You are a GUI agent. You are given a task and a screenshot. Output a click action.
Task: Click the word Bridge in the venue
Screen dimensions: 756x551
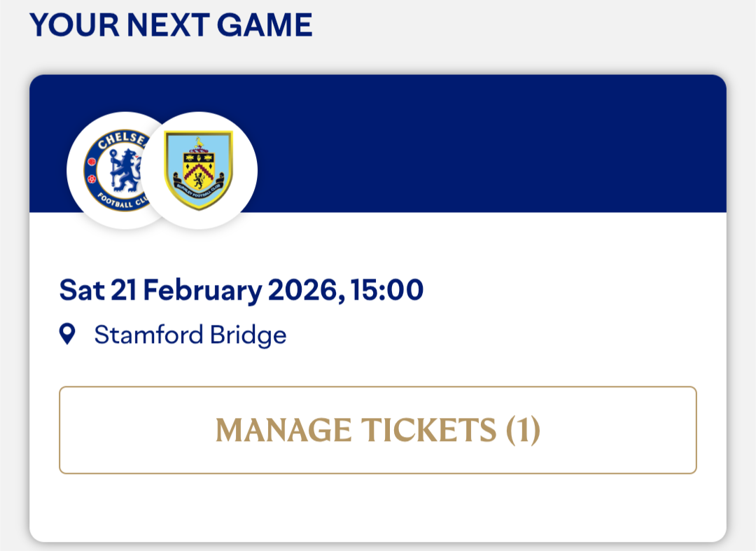[x=248, y=335]
